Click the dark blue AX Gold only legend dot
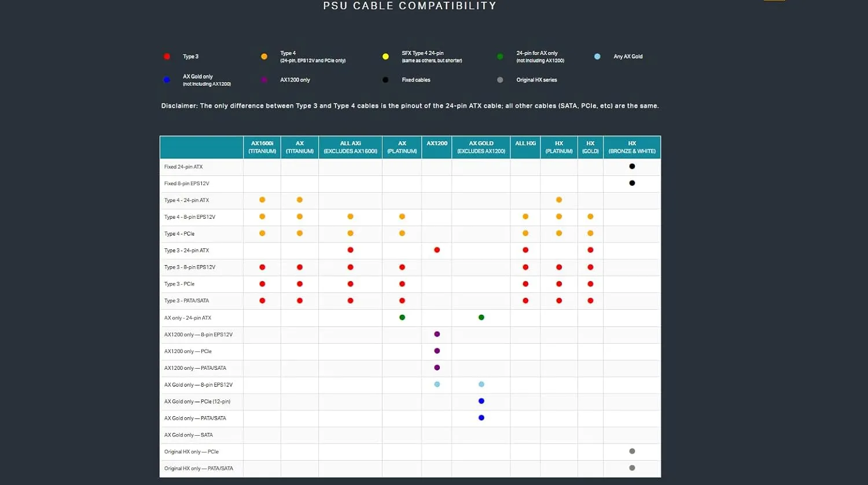This screenshot has width=868, height=485. pyautogui.click(x=167, y=80)
